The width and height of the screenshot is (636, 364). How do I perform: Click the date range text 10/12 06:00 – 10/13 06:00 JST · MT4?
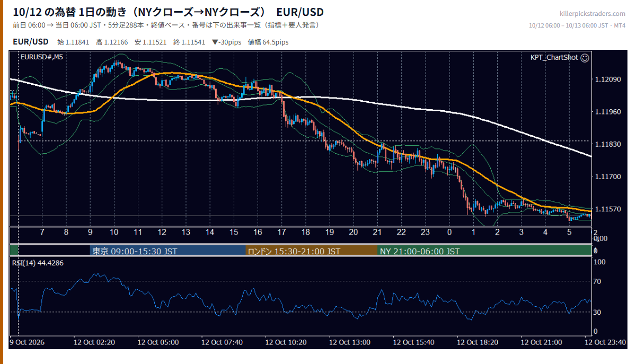578,25
